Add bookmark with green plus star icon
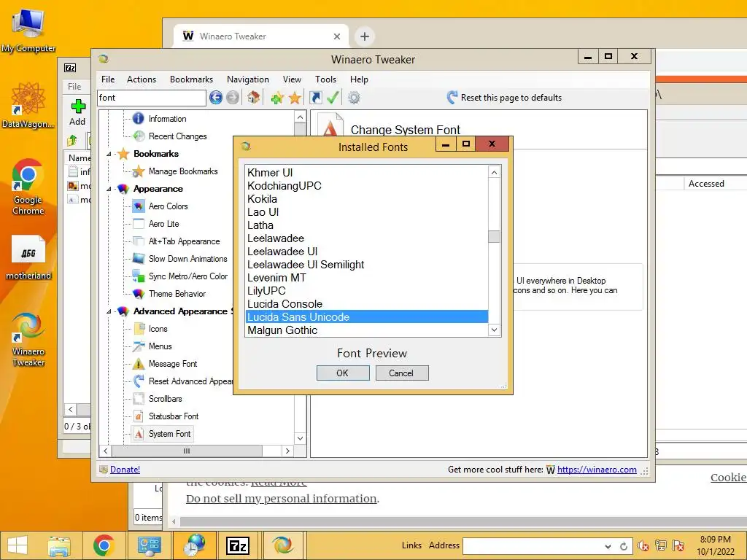The height and width of the screenshot is (560, 747). (277, 98)
